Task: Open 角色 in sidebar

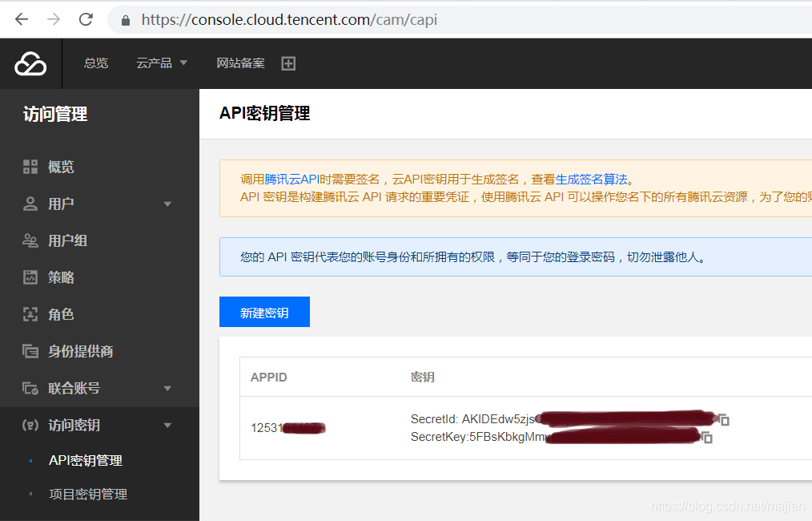Action: pos(61,314)
